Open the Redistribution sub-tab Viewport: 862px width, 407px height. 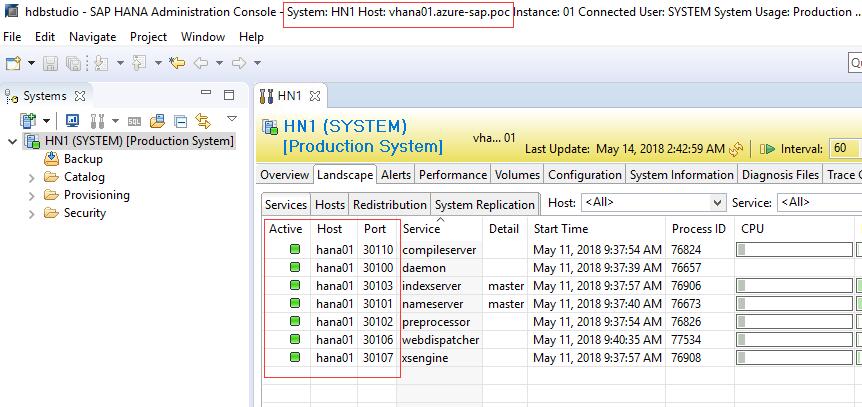(390, 205)
